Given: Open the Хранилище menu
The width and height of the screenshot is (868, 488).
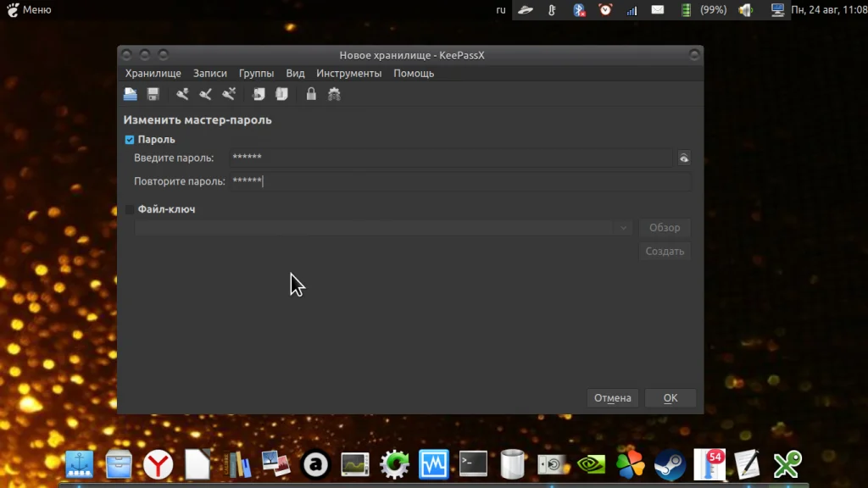Looking at the screenshot, I should click(x=153, y=73).
